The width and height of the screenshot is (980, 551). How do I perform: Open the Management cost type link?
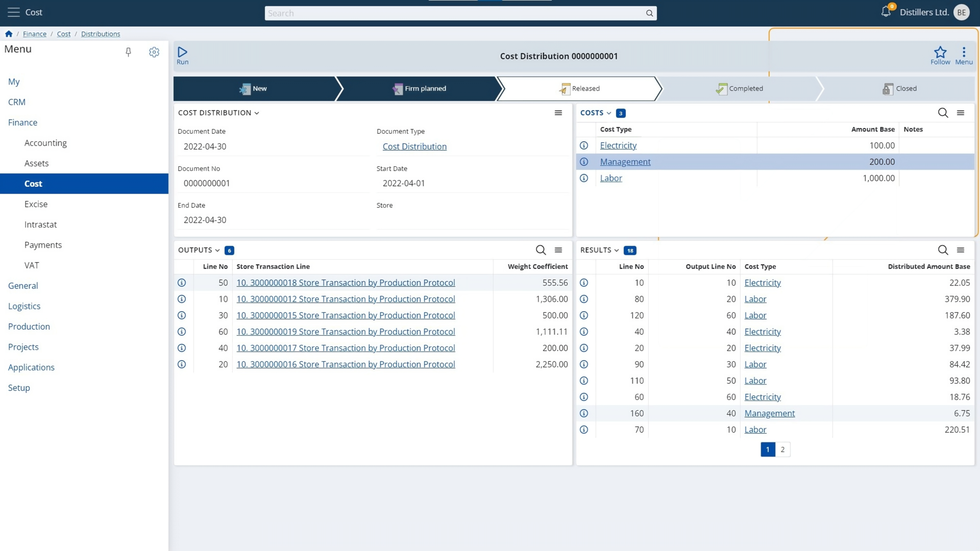point(625,162)
